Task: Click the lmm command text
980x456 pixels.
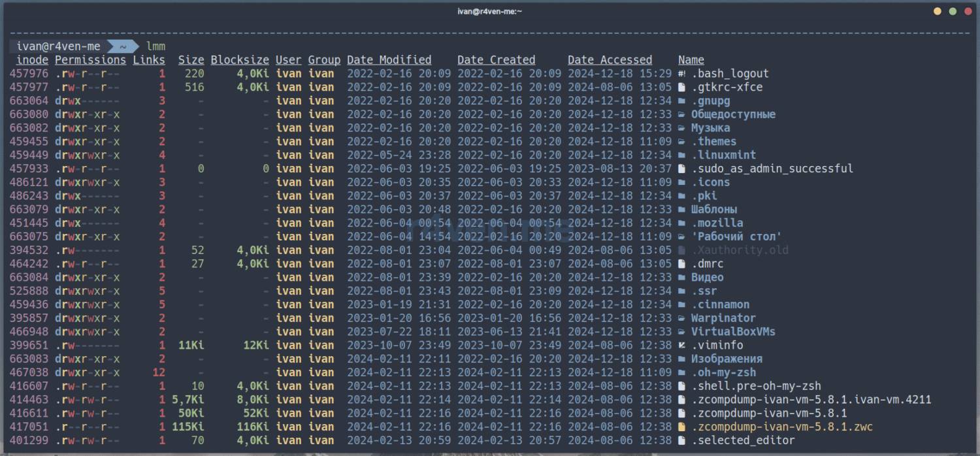Action: tap(156, 46)
